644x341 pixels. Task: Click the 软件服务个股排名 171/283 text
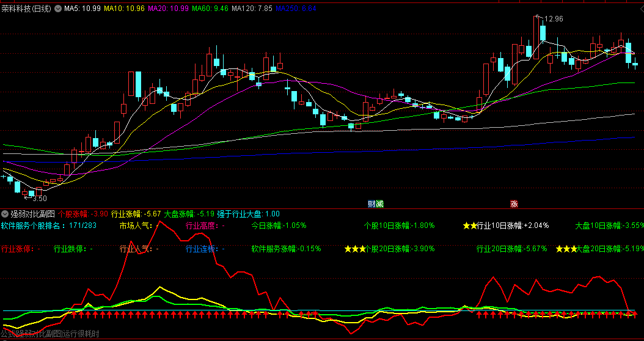(49, 226)
